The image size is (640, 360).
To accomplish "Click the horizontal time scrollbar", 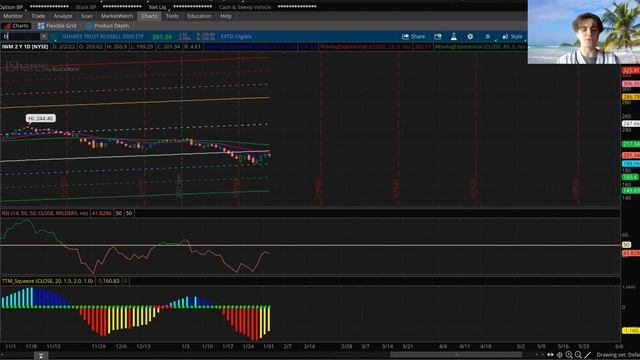I will pos(456,355).
